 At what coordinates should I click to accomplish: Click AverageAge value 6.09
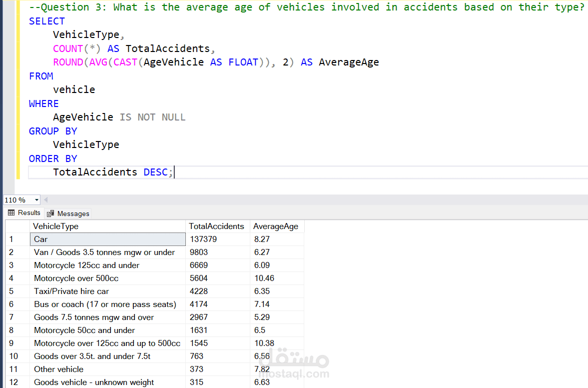click(277, 265)
